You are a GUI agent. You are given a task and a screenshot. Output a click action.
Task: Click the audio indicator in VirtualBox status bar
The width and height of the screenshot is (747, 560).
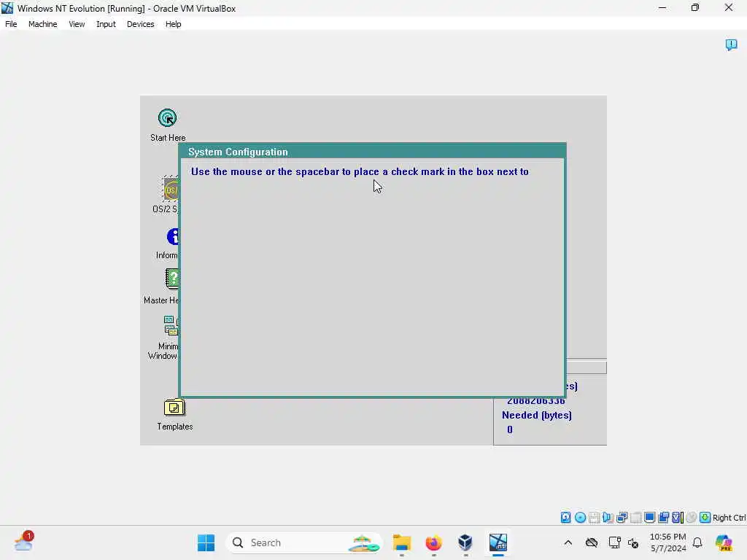click(x=608, y=518)
